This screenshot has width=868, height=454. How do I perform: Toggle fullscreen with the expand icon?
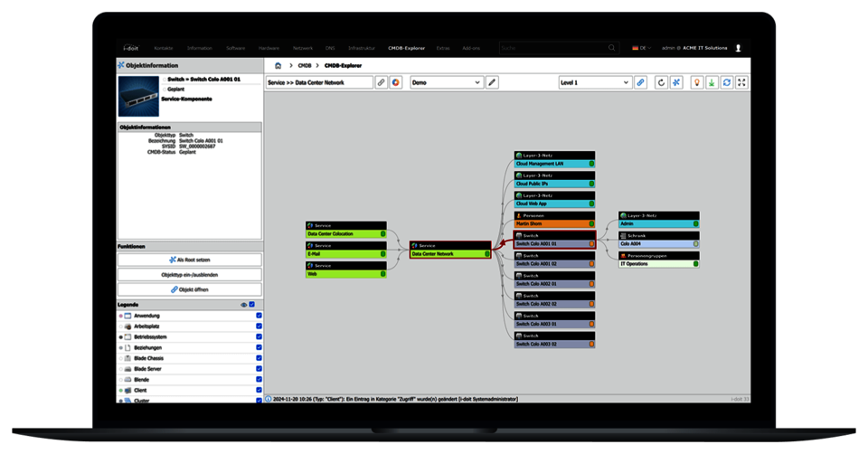(x=741, y=82)
